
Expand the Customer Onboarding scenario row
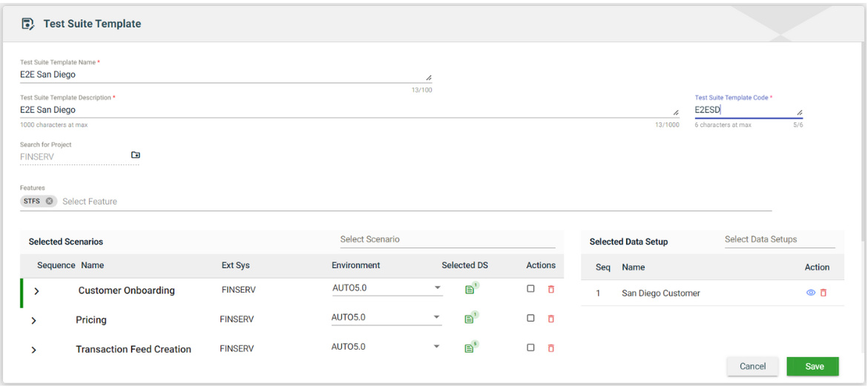pyautogui.click(x=36, y=291)
